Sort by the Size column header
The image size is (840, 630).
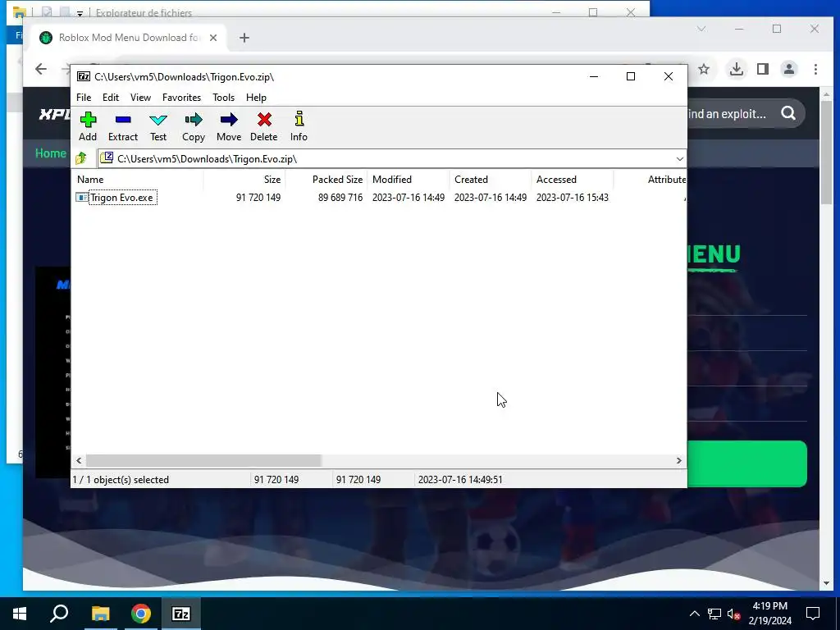(244, 180)
